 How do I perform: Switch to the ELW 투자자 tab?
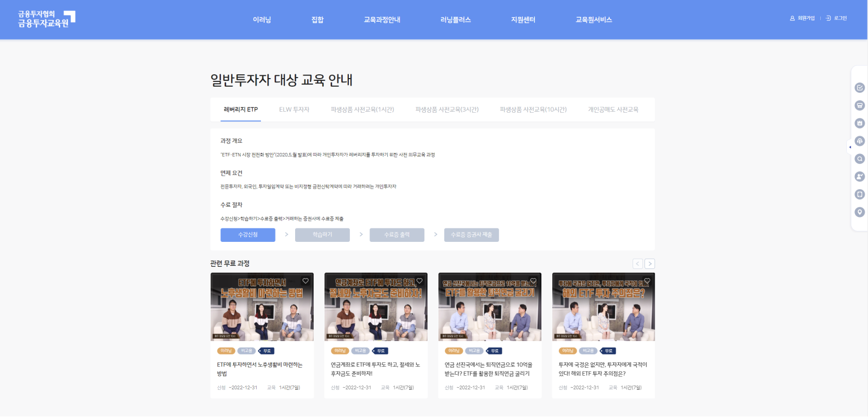pyautogui.click(x=294, y=110)
